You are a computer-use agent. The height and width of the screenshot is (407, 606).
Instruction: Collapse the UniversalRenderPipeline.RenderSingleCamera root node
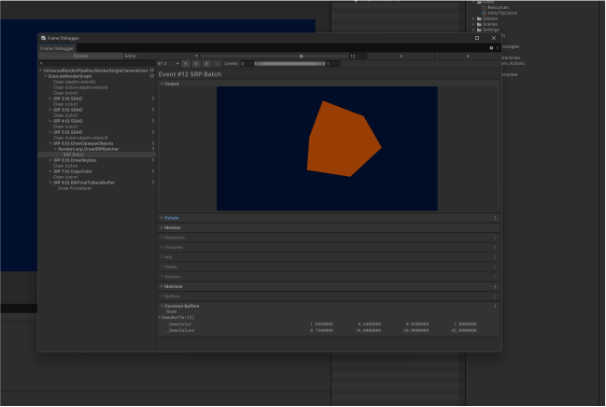41,71
